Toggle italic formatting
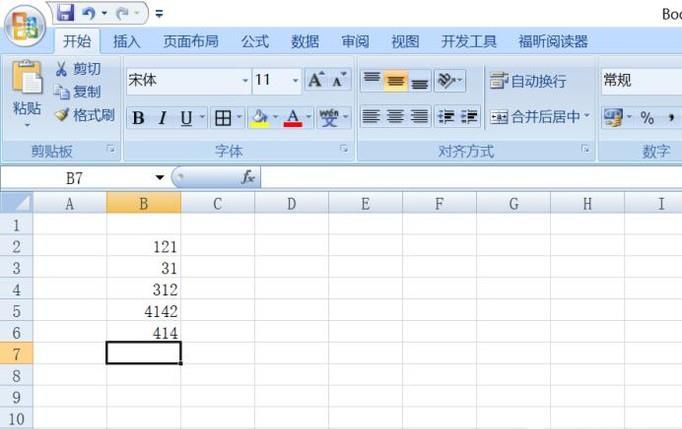The width and height of the screenshot is (682, 429). coord(163,117)
